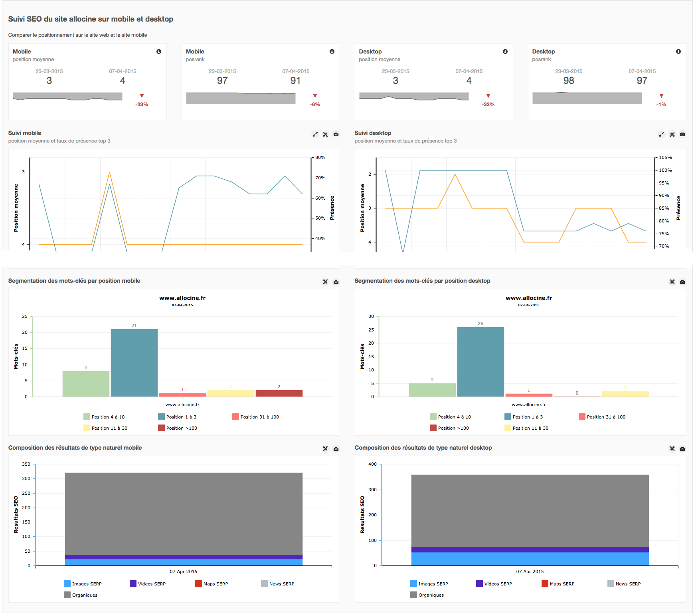This screenshot has height=613, width=700.
Task: Click the mobile bar labeled 8
Action: tap(86, 384)
